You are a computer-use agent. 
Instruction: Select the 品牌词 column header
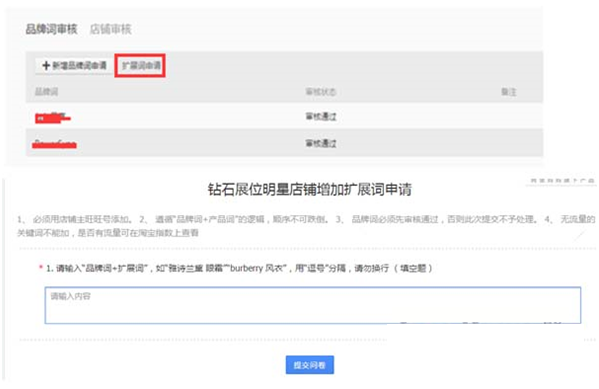tap(46, 92)
